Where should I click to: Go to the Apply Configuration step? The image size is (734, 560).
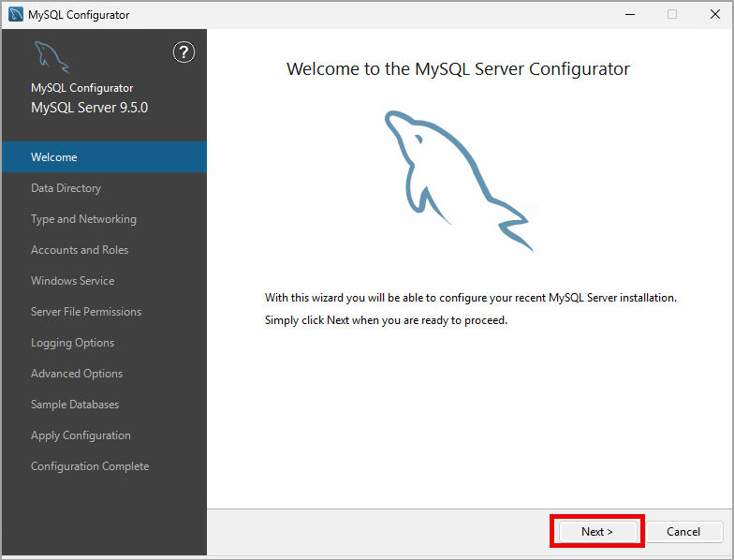(x=81, y=435)
